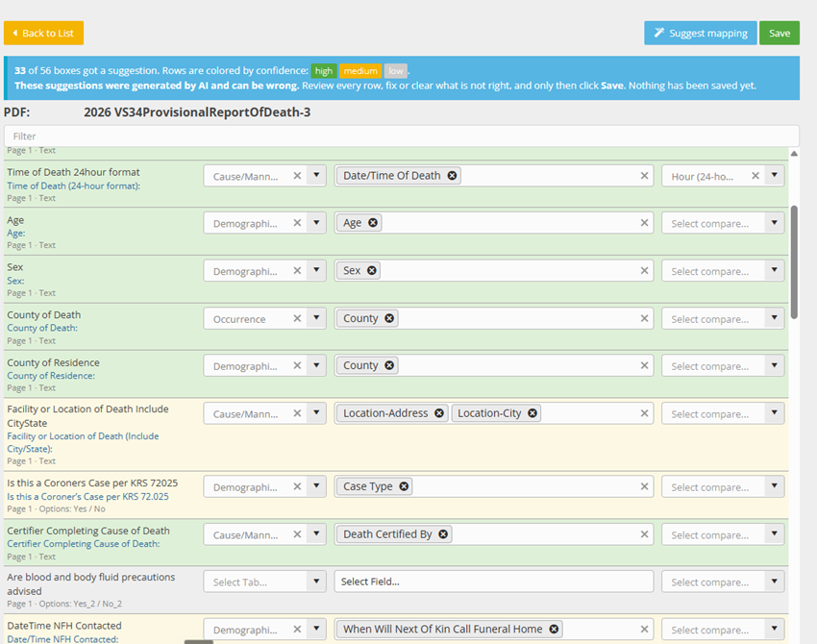
Task: Open tab dropdown in Sex row
Action: tap(316, 270)
